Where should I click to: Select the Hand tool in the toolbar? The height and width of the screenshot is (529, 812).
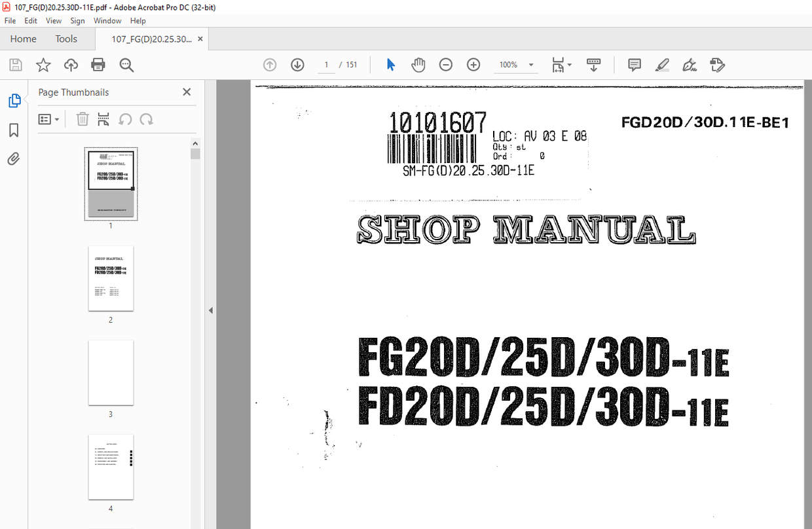[418, 64]
